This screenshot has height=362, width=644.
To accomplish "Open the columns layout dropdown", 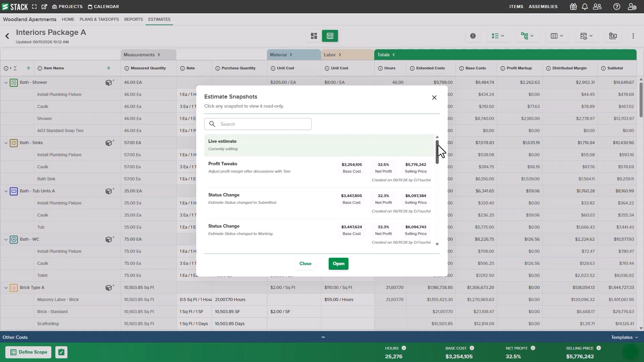I will [x=557, y=36].
